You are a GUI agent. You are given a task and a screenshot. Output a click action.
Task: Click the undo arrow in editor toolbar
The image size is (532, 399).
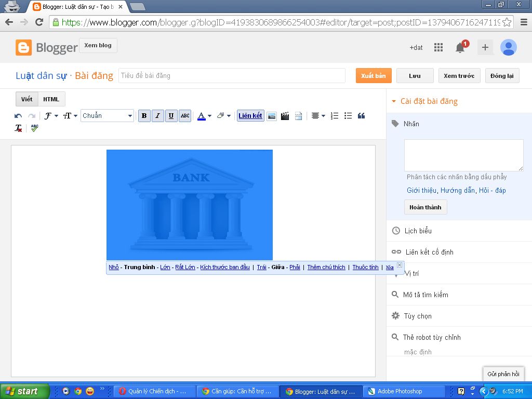click(18, 116)
